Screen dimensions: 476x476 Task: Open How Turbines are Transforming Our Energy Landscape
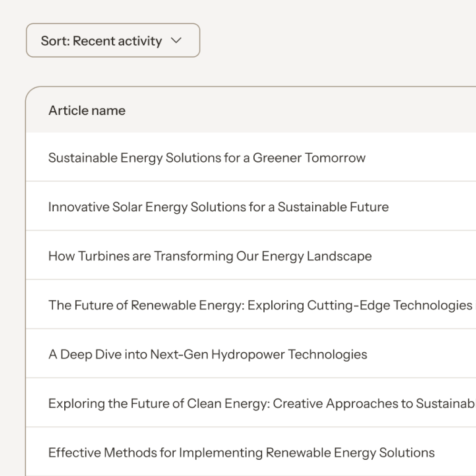pyautogui.click(x=210, y=256)
